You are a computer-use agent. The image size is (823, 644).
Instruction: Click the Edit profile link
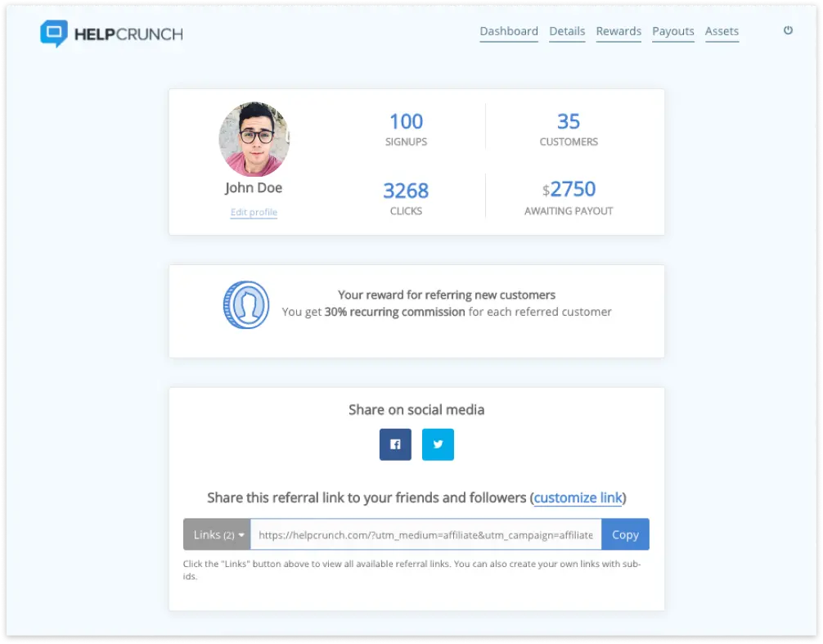[x=254, y=213]
